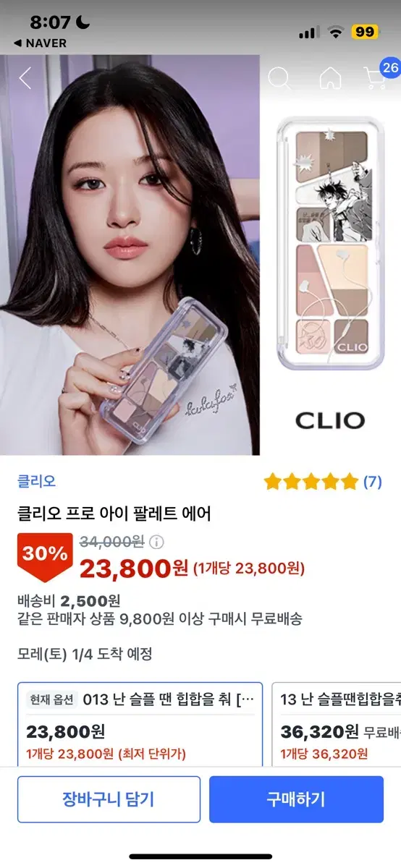
Task: Tap the info icon beside 34,000원
Action: coord(157,542)
